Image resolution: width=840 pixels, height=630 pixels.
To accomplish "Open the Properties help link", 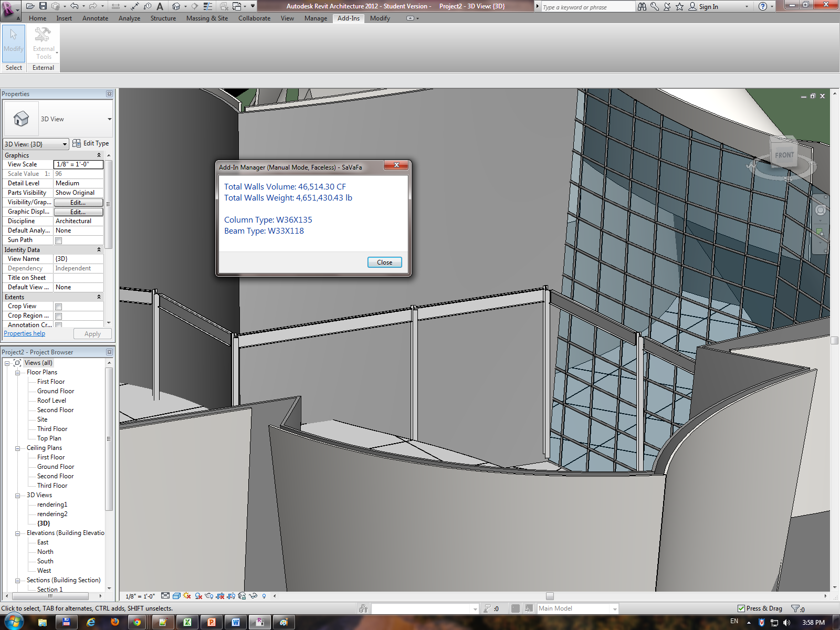I will (24, 333).
